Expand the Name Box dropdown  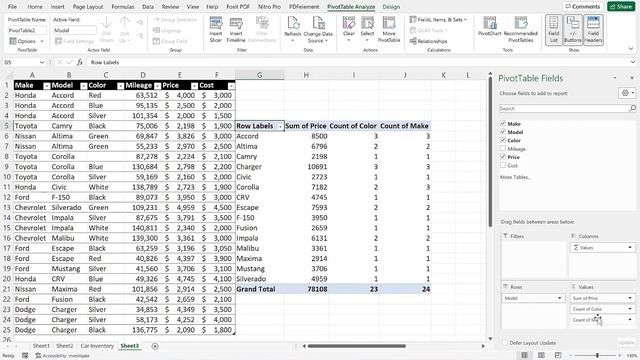(42, 62)
